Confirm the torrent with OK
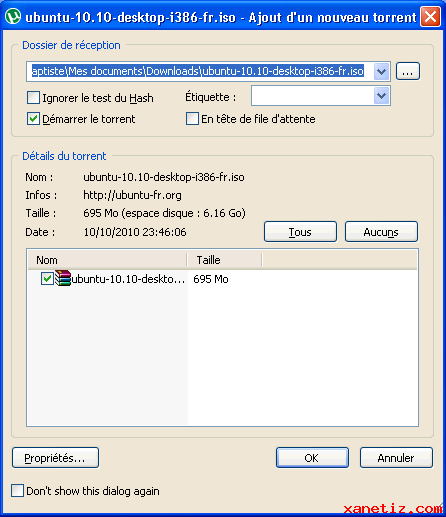Viewport: 446px width, 517px height. tap(312, 458)
